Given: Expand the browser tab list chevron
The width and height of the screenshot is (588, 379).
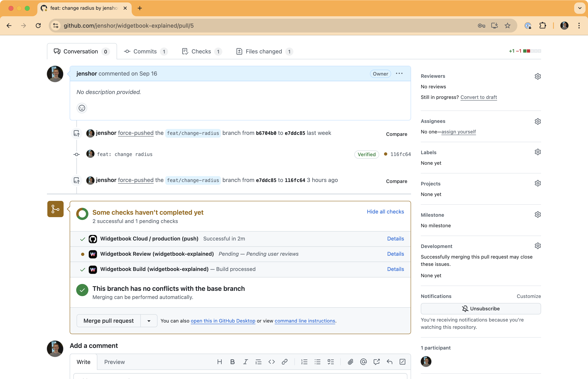Looking at the screenshot, I should [x=580, y=8].
